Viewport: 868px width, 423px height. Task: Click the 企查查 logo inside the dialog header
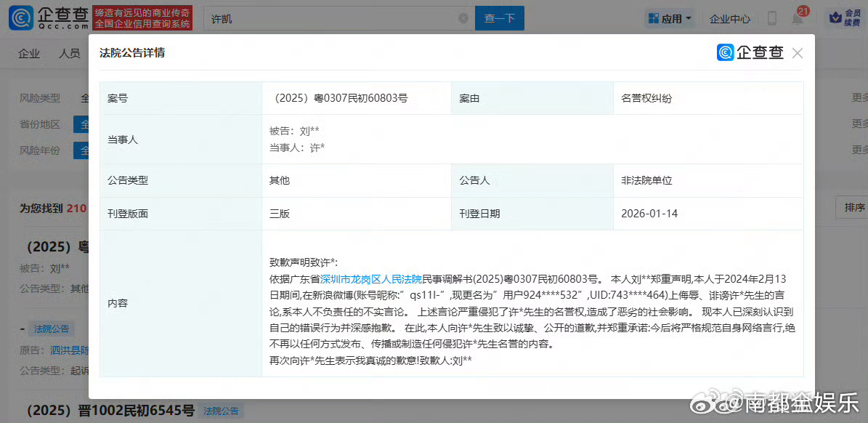tap(750, 52)
